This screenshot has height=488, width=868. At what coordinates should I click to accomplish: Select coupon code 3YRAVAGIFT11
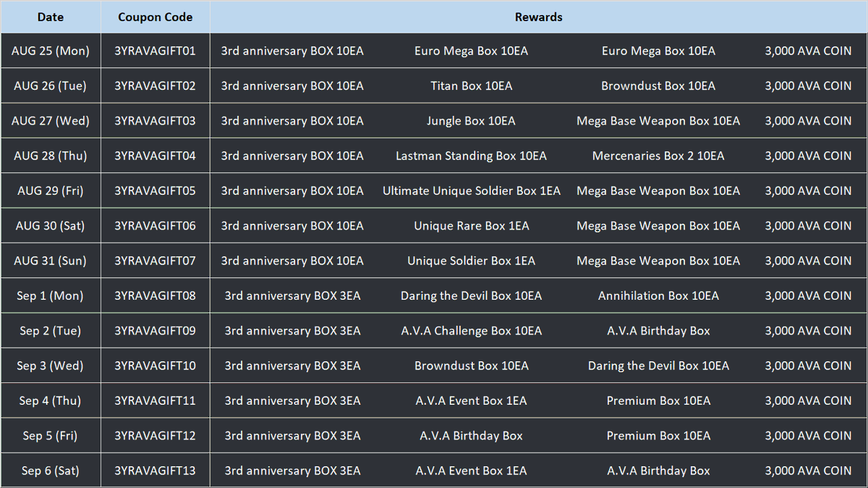click(x=155, y=400)
